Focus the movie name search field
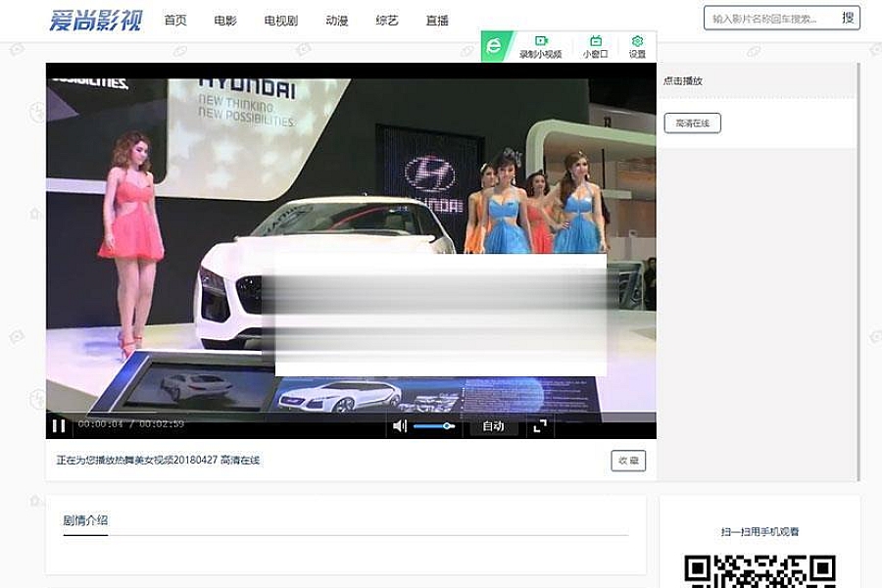The image size is (882, 588). [770, 19]
